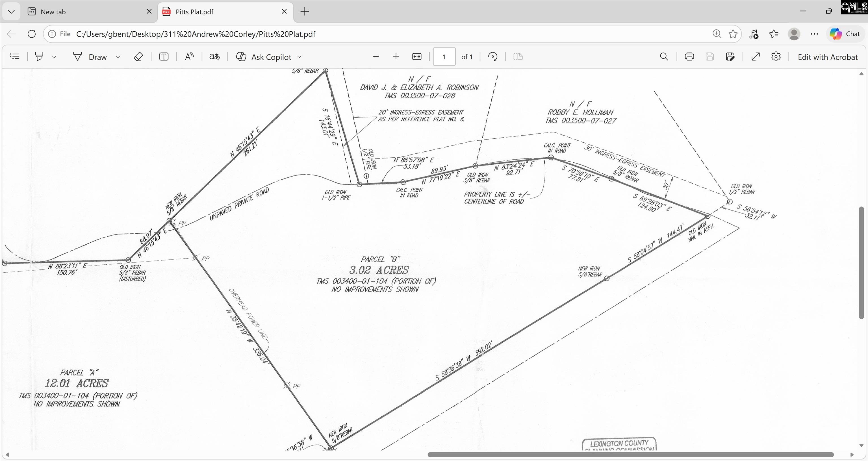Click the scroll left arrow
This screenshot has width=868, height=461.
[x=7, y=455]
